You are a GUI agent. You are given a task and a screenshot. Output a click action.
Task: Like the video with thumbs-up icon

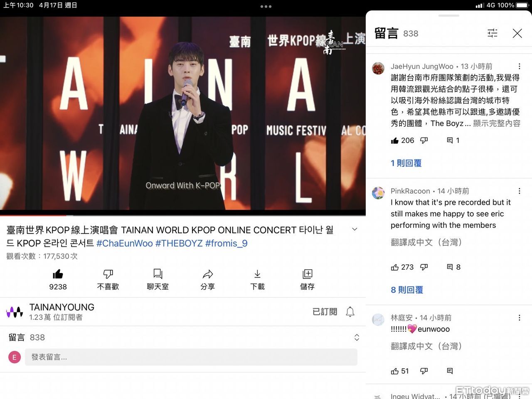tap(58, 274)
